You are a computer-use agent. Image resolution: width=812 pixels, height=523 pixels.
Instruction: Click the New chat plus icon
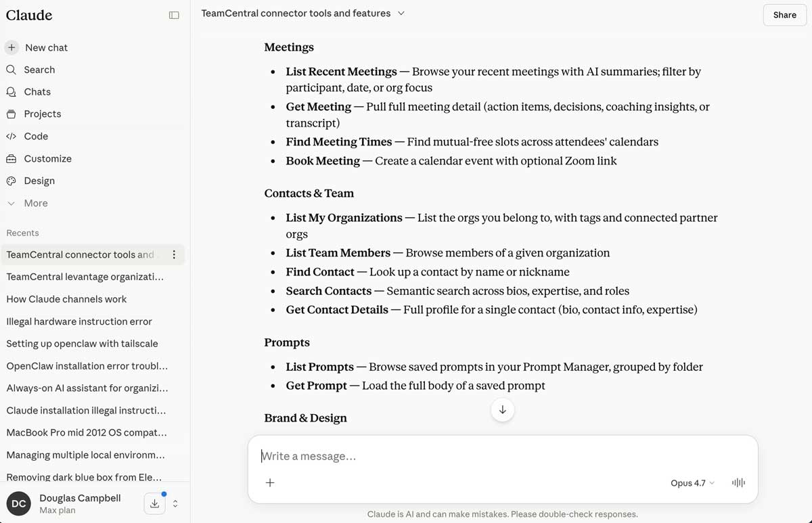12,47
